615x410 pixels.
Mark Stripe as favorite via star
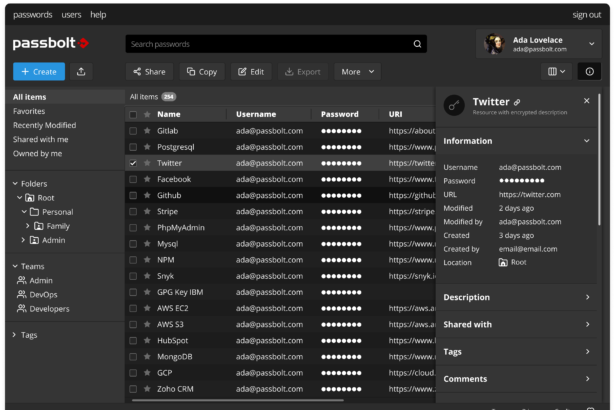click(147, 211)
